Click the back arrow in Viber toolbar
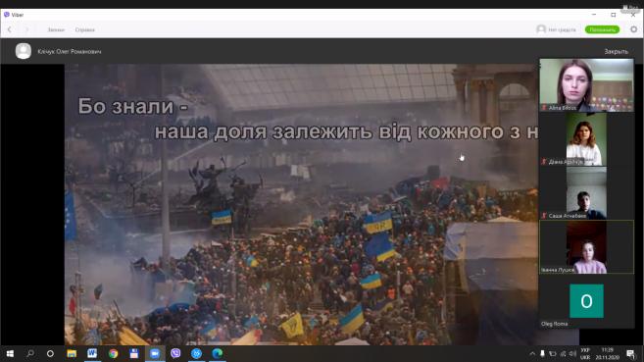This screenshot has height=362, width=644. (x=10, y=29)
